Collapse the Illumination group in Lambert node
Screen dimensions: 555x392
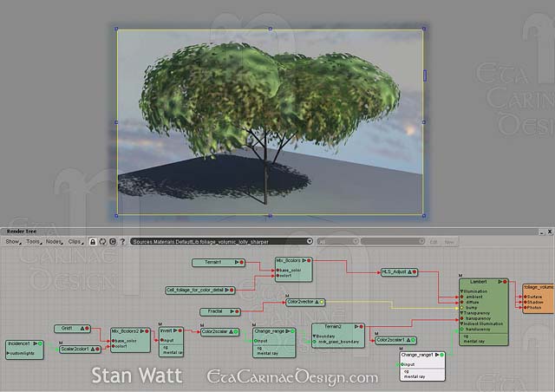pyautogui.click(x=461, y=291)
